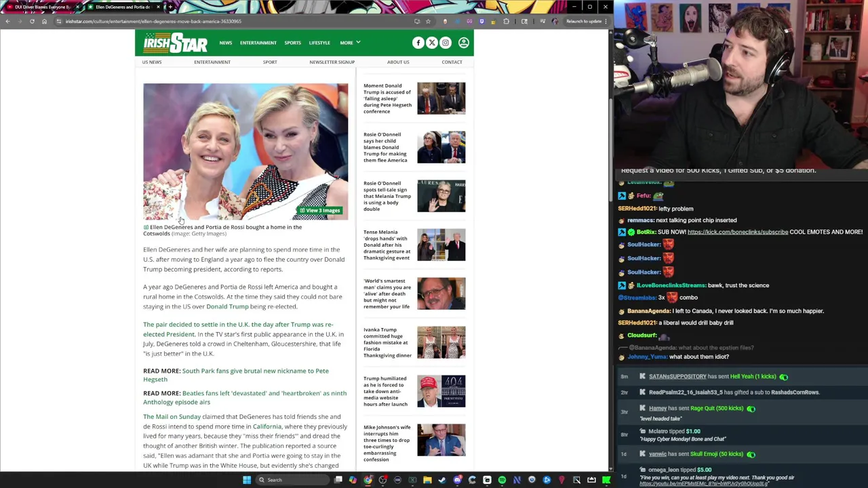The image size is (868, 488).
Task: Open Chrome from the taskbar
Action: point(368,480)
